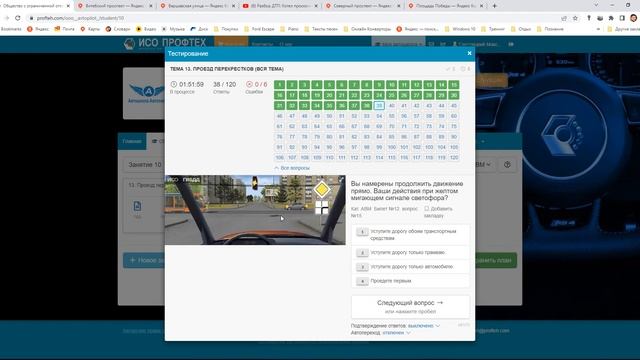Jump to question 15 in the grid
The height and width of the screenshot is (360, 640).
click(x=454, y=84)
